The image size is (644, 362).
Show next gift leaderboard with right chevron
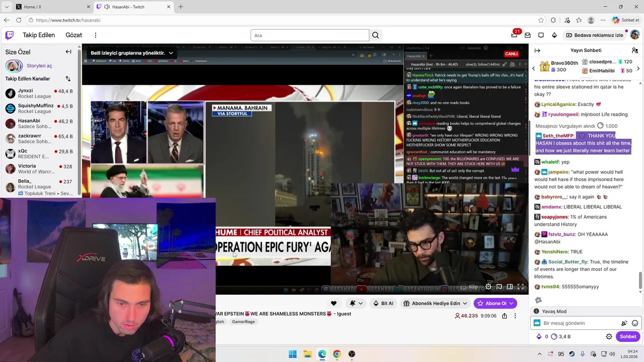pyautogui.click(x=638, y=68)
